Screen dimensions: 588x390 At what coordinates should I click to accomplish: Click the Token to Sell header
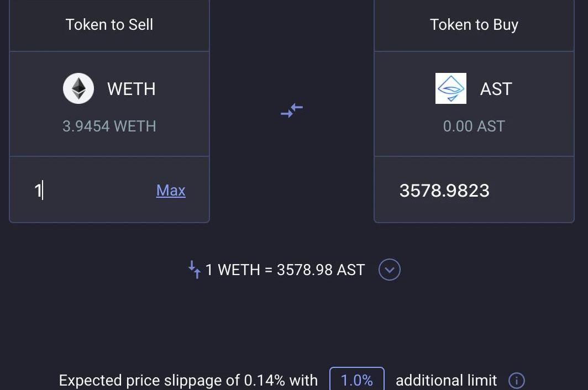coord(109,25)
